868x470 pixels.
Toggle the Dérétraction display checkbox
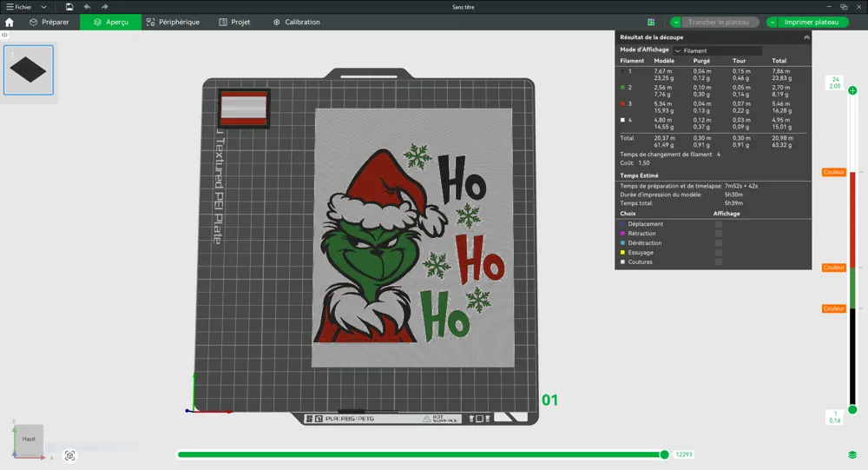pyautogui.click(x=719, y=242)
